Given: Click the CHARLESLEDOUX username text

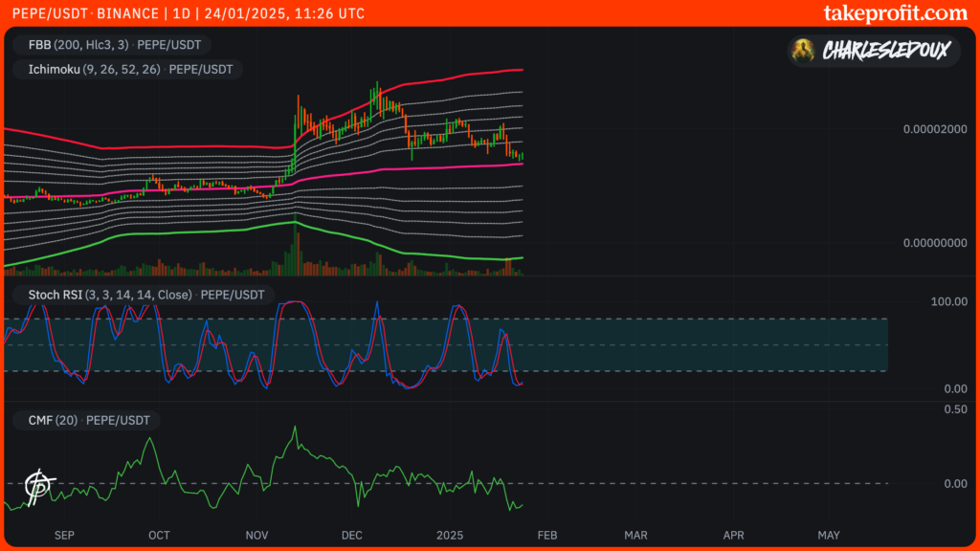Looking at the screenshot, I should [x=886, y=52].
